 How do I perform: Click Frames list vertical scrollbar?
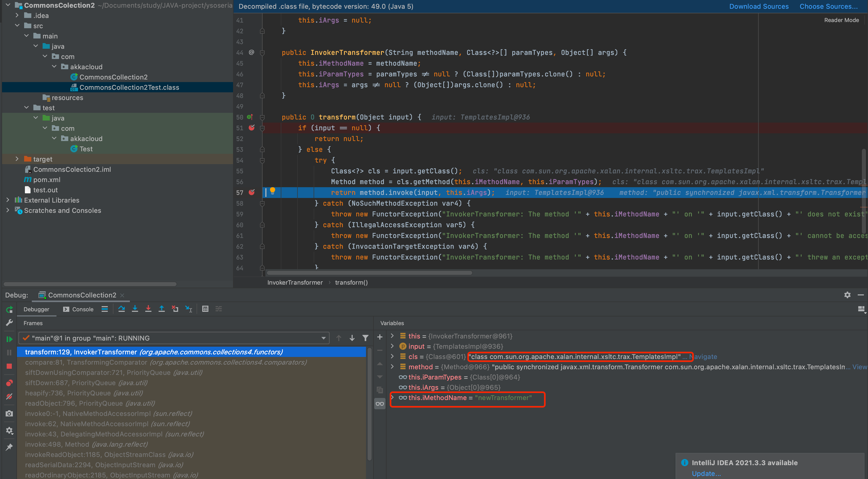(x=369, y=404)
